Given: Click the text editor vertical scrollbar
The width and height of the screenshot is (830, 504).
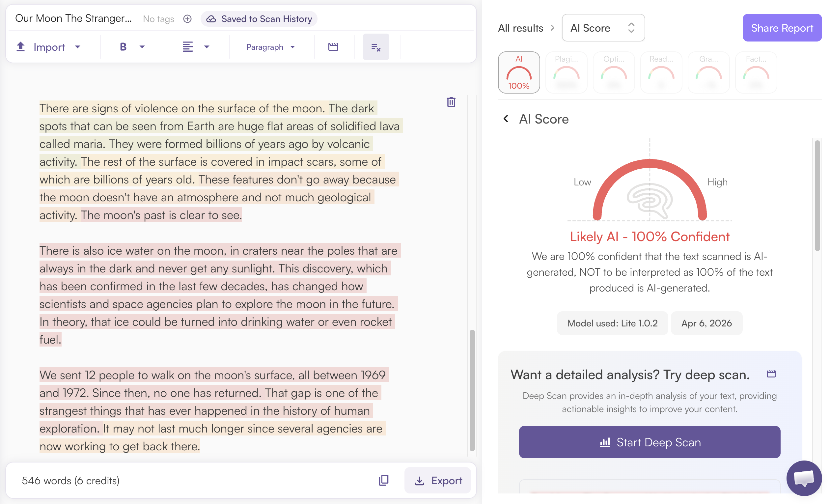Looking at the screenshot, I should tap(472, 390).
